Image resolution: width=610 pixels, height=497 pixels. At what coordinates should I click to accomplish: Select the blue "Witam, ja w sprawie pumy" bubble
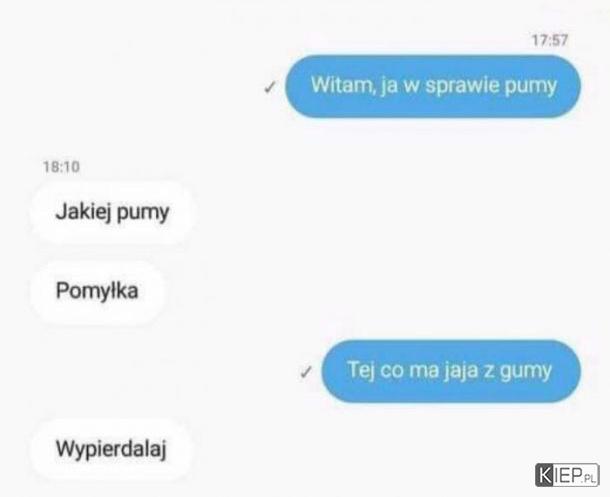(433, 86)
